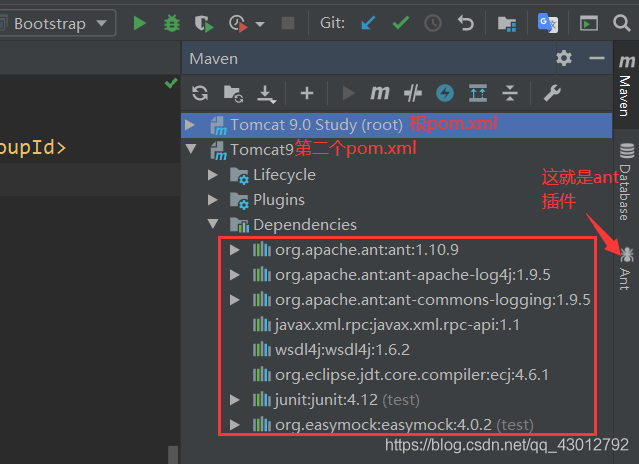Open the Ant side tab

pyautogui.click(x=626, y=268)
